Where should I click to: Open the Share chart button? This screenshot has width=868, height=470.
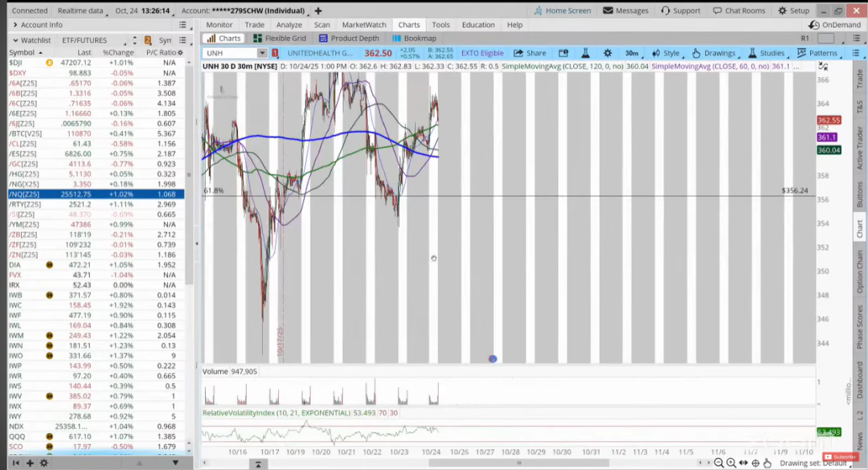tap(530, 53)
